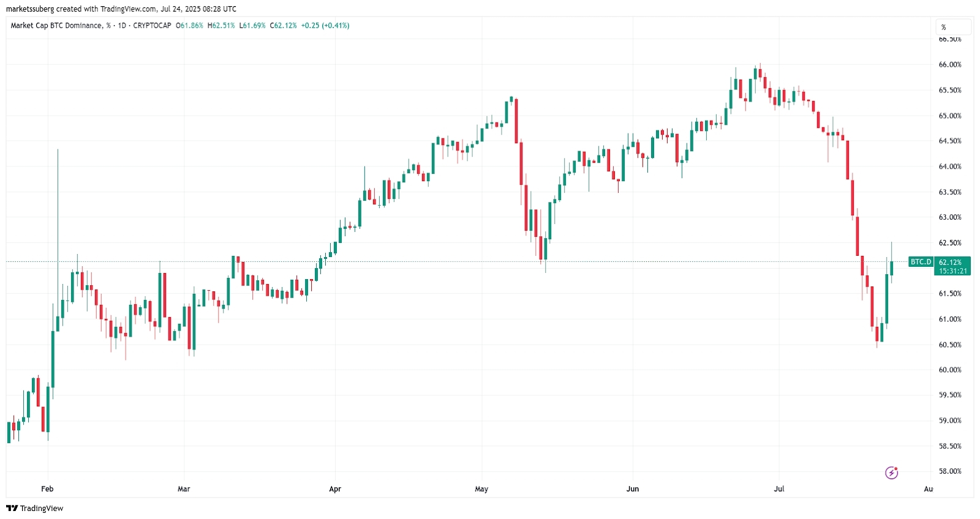Click the high value H62.51%
The image size is (980, 519).
click(221, 26)
